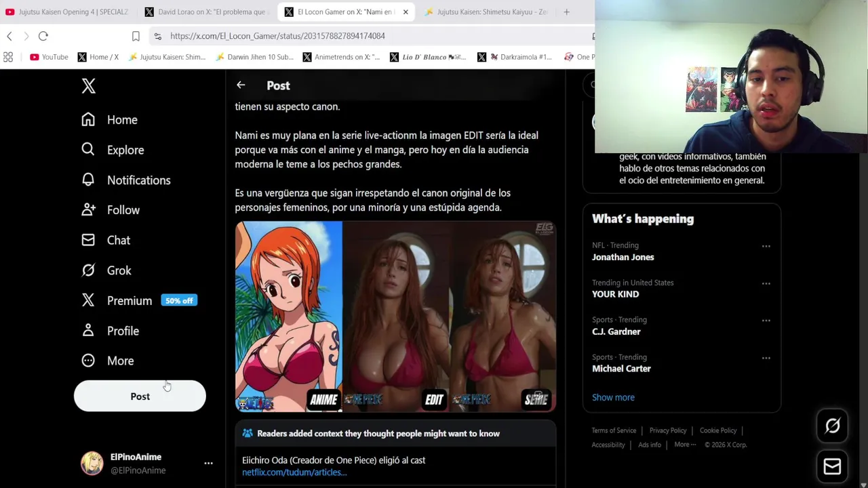Viewport: 868px width, 488px height.
Task: Select the Home menu label
Action: (122, 120)
